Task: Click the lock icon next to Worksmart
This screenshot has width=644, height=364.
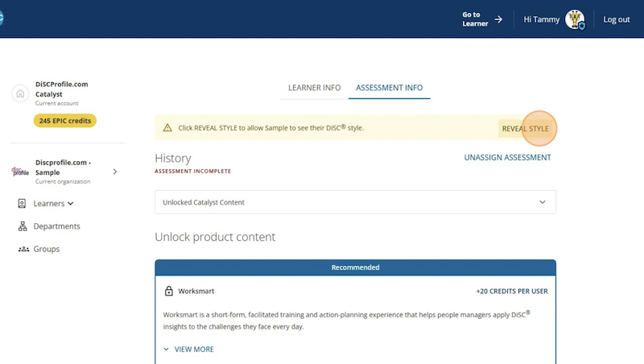Action: pyautogui.click(x=169, y=291)
